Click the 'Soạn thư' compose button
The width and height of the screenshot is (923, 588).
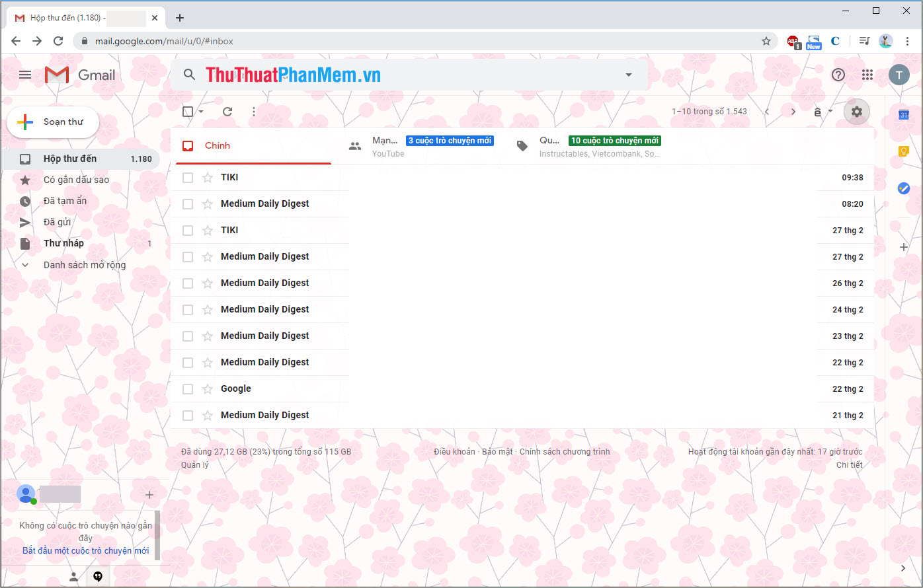(x=53, y=122)
